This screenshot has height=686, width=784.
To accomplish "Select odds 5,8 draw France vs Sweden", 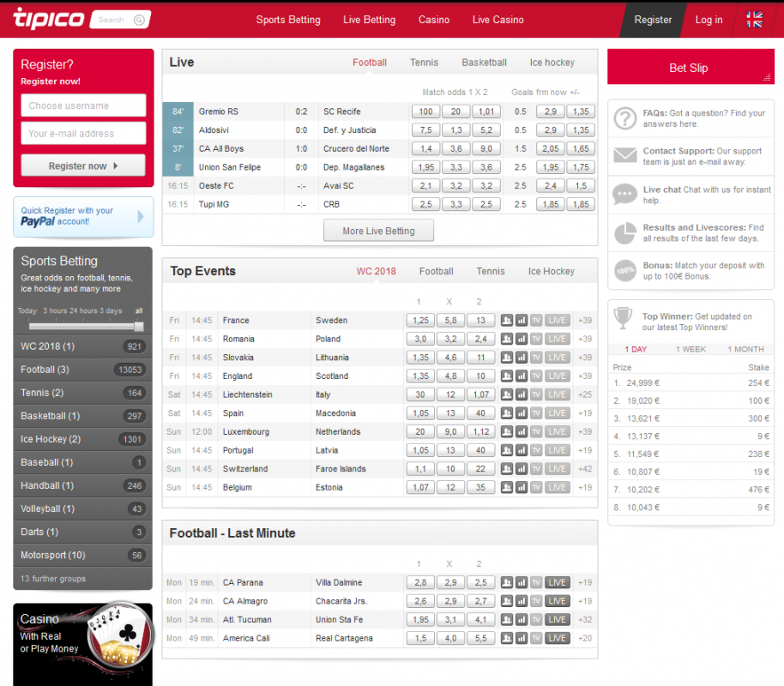I will tap(450, 320).
